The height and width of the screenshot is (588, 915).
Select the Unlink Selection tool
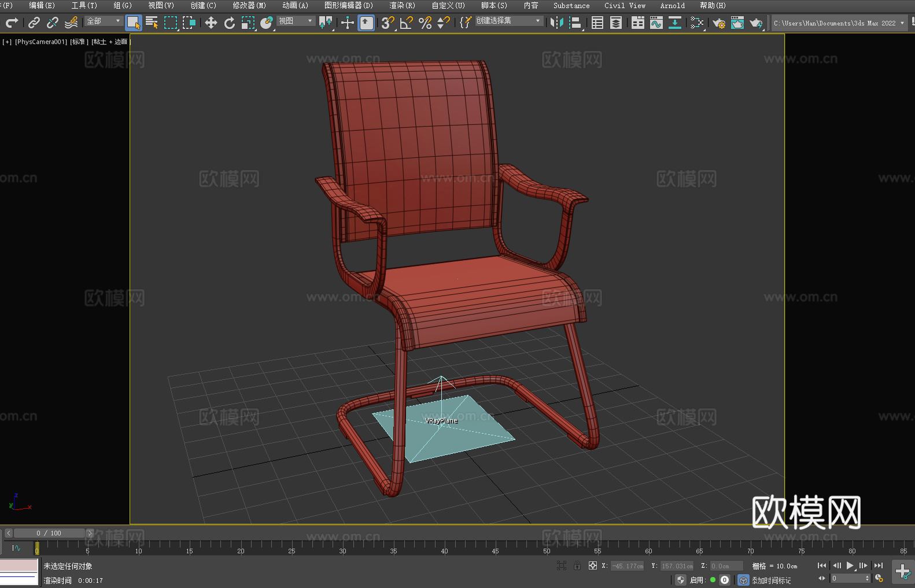click(x=53, y=23)
